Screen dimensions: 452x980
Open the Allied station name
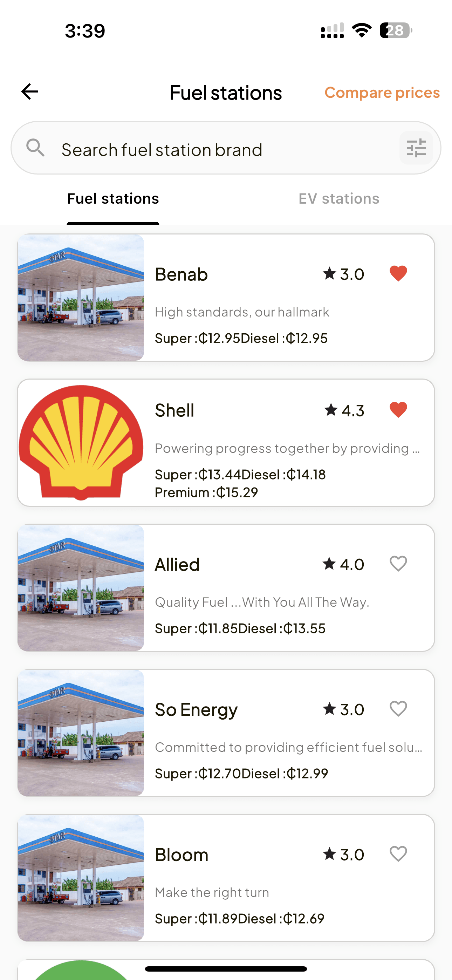(x=177, y=565)
